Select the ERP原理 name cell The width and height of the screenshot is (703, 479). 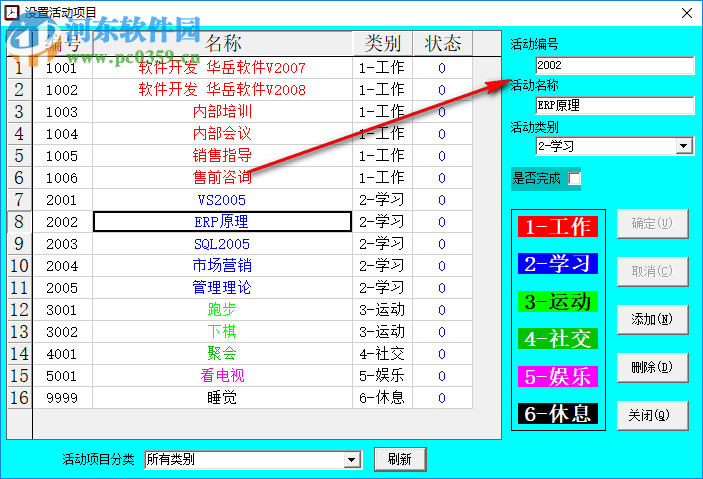[222, 222]
